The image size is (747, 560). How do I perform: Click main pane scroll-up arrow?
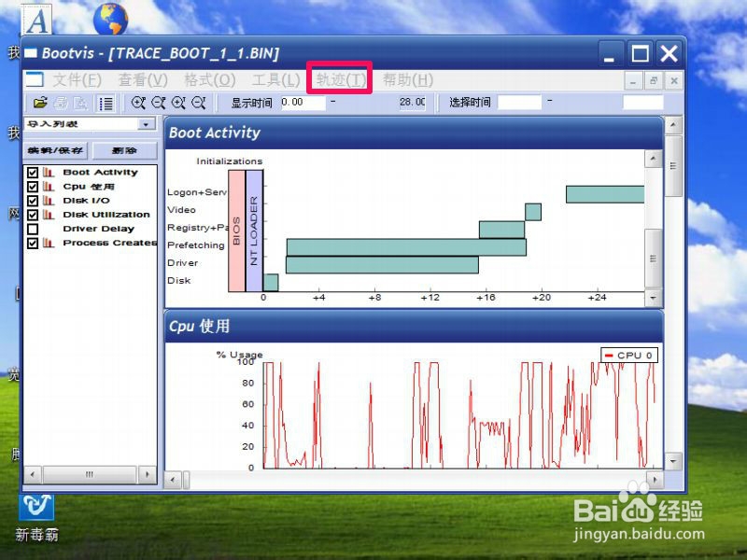[x=673, y=125]
